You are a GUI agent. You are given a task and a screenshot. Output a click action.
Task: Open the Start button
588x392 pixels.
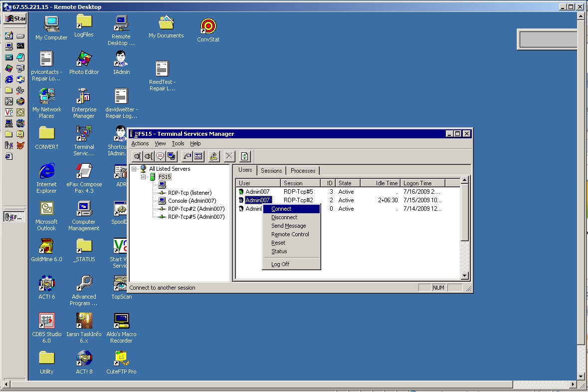click(x=15, y=18)
